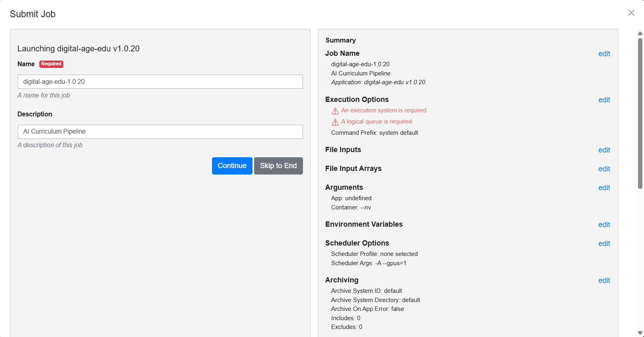Edit the Scheduler Options section
The width and height of the screenshot is (644, 337).
click(604, 244)
